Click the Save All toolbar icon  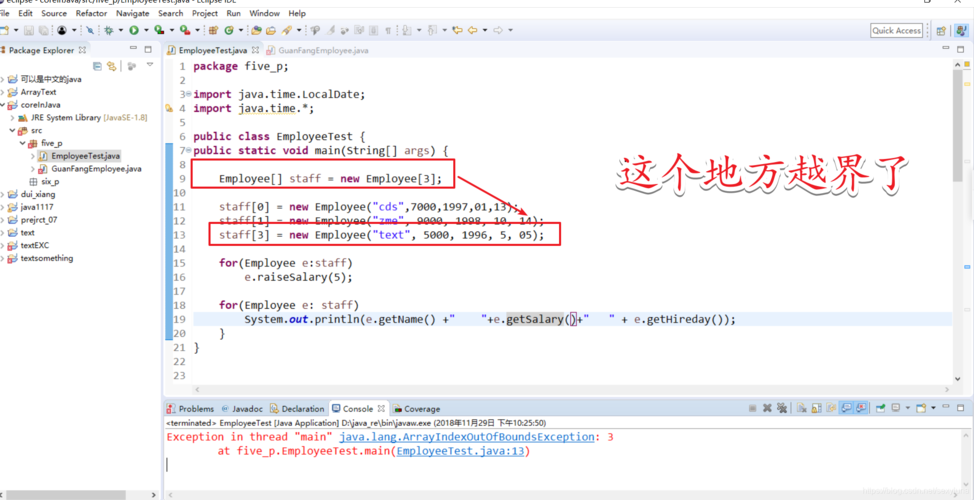(x=43, y=30)
